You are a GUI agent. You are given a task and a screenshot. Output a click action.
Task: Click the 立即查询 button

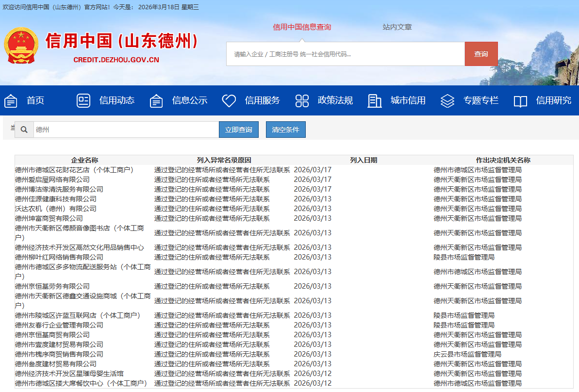239,130
